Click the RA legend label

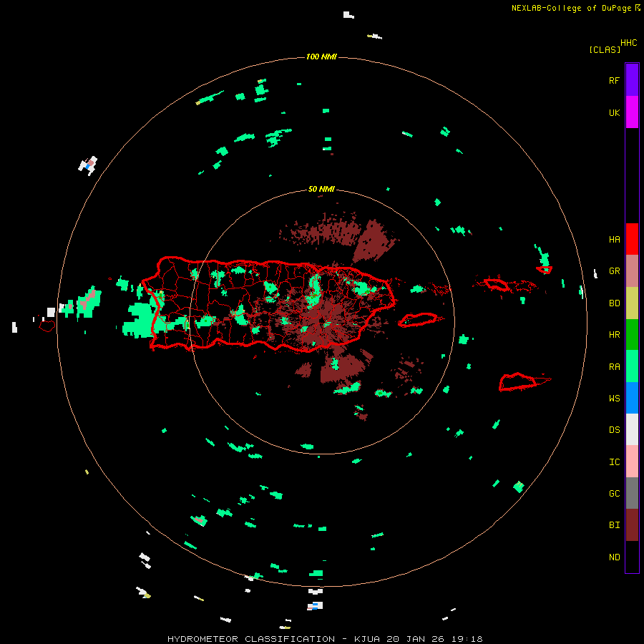point(614,367)
